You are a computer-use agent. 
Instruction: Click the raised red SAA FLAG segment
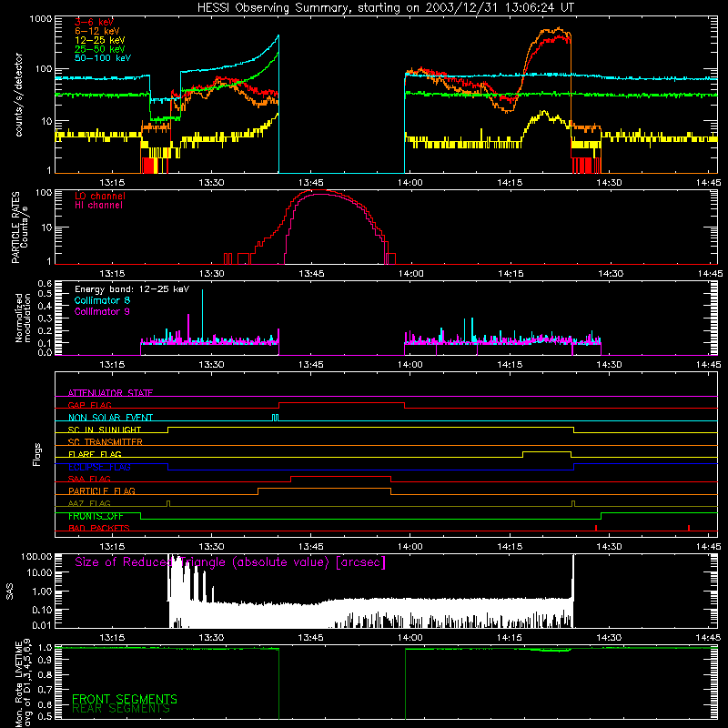point(340,476)
